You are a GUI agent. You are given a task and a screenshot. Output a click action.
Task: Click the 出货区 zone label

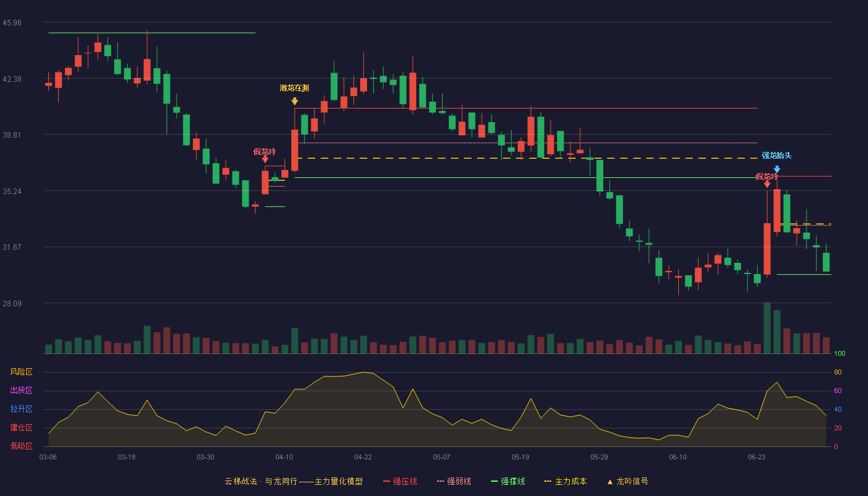pos(22,391)
